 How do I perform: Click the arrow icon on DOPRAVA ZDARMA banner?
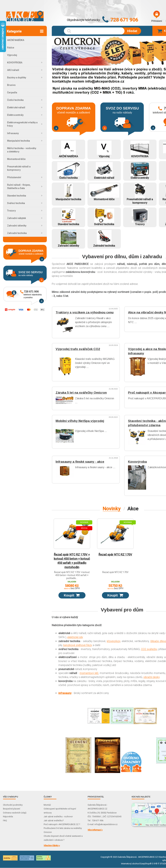click(x=56, y=128)
